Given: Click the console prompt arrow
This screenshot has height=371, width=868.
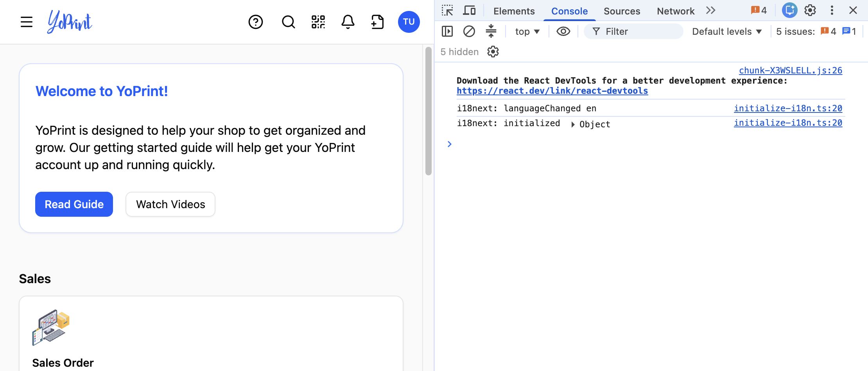Looking at the screenshot, I should pos(450,144).
